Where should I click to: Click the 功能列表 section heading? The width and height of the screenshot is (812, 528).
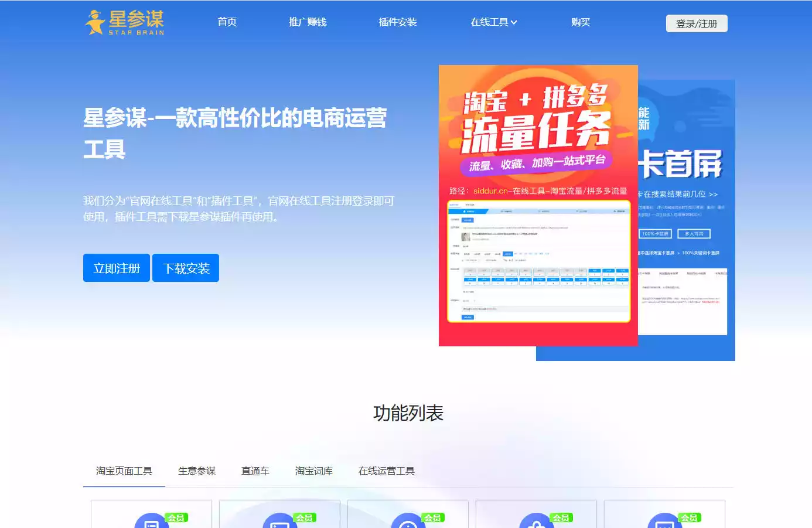(x=408, y=413)
